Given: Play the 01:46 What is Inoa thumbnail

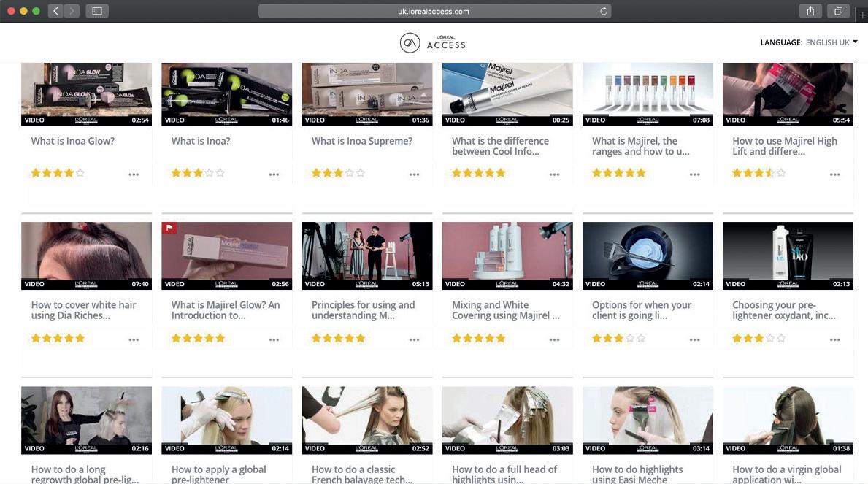Looking at the screenshot, I should point(226,94).
